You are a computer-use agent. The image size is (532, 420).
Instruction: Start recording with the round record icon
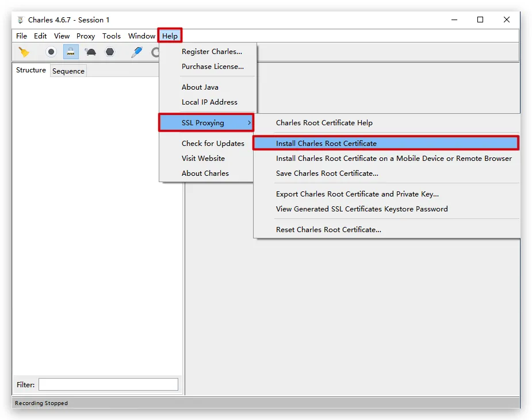point(51,52)
